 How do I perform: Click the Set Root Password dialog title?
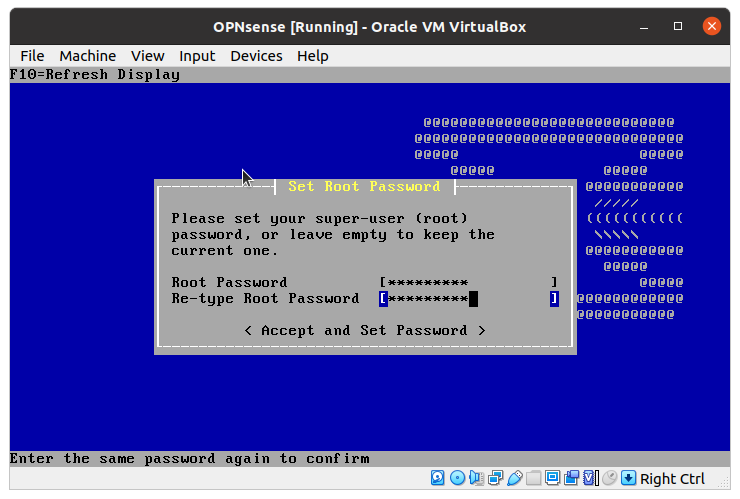(x=364, y=186)
